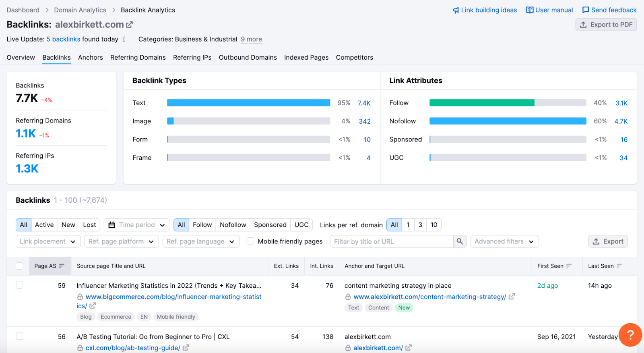Expand the Link placement dropdown

pos(47,241)
